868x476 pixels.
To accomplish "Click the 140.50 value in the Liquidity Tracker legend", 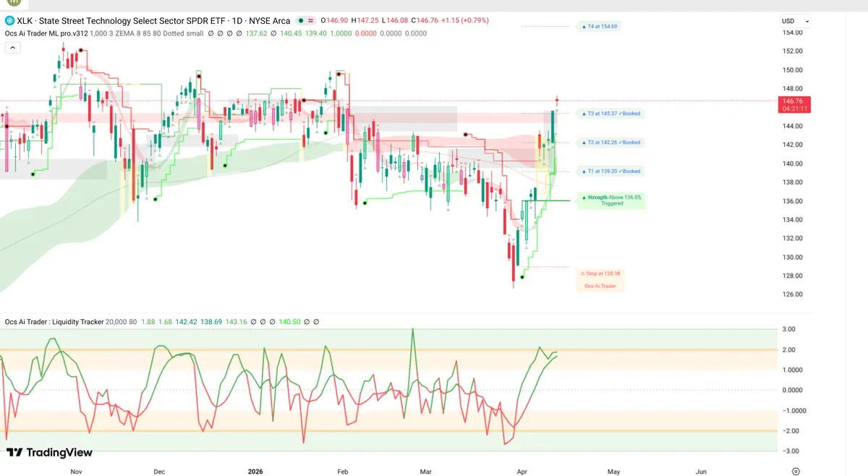I will (291, 321).
